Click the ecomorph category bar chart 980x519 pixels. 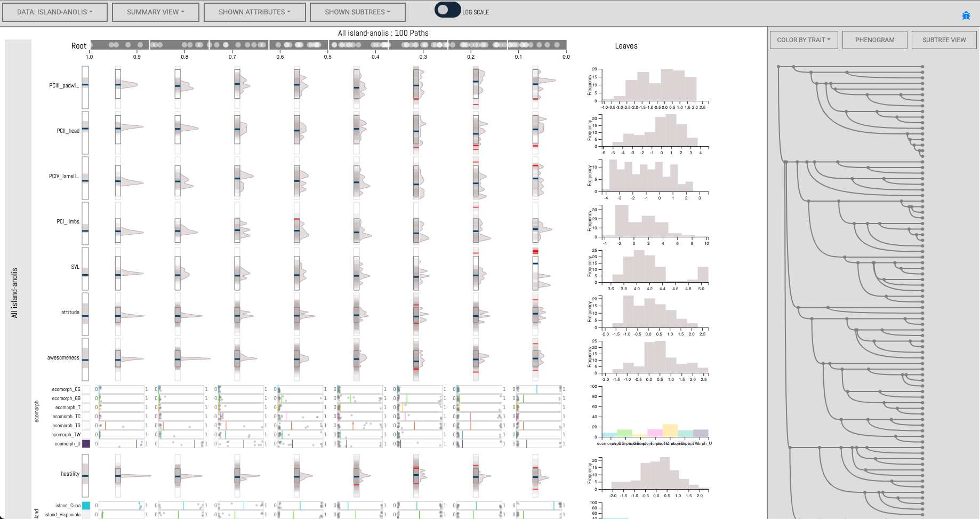point(649,415)
